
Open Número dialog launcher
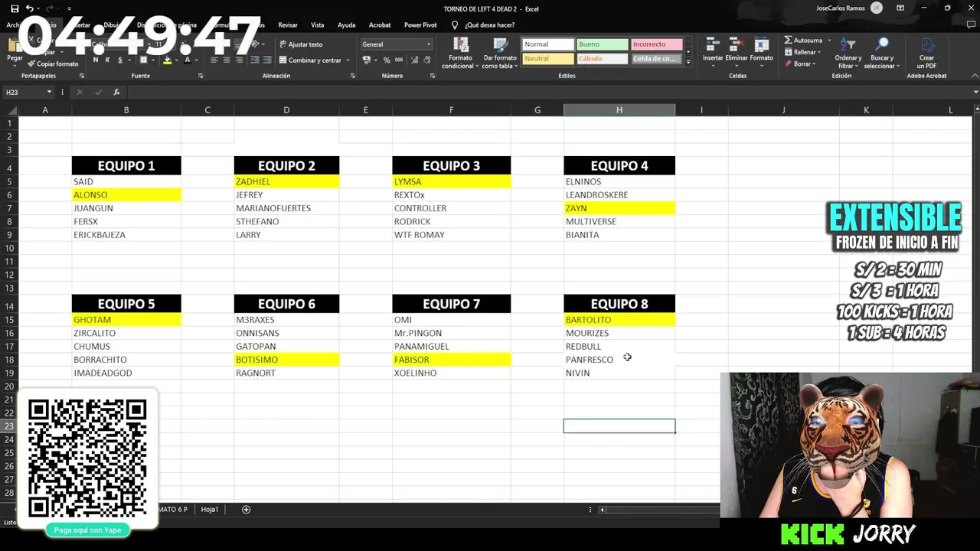click(x=432, y=76)
